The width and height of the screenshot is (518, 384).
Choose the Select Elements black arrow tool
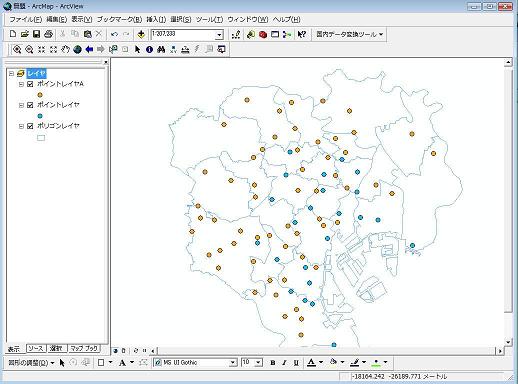coord(137,49)
